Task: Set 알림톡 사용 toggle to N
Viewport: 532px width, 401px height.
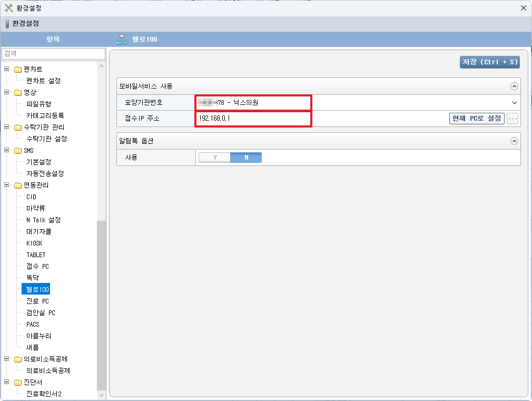Action: 246,158
